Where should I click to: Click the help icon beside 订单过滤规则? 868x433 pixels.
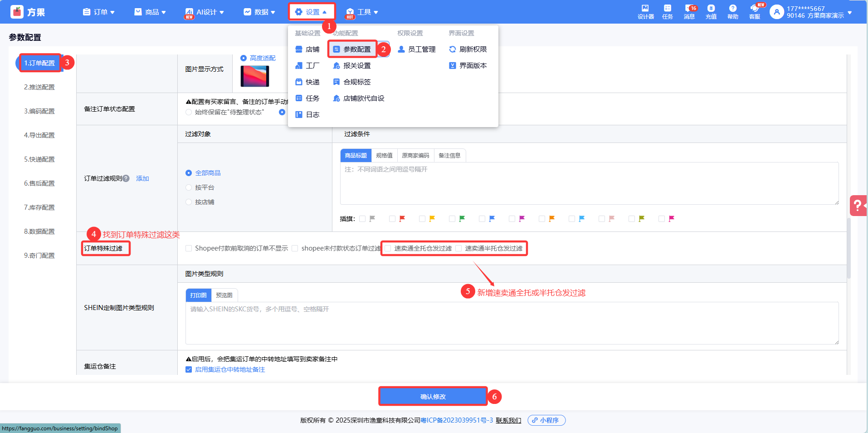[x=126, y=178]
